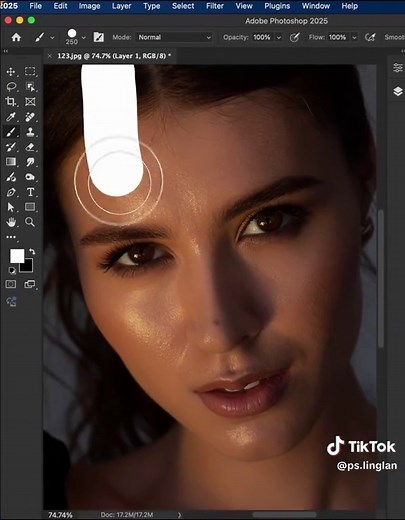
Task: Select the Sponge tool icon
Action: click(x=30, y=177)
